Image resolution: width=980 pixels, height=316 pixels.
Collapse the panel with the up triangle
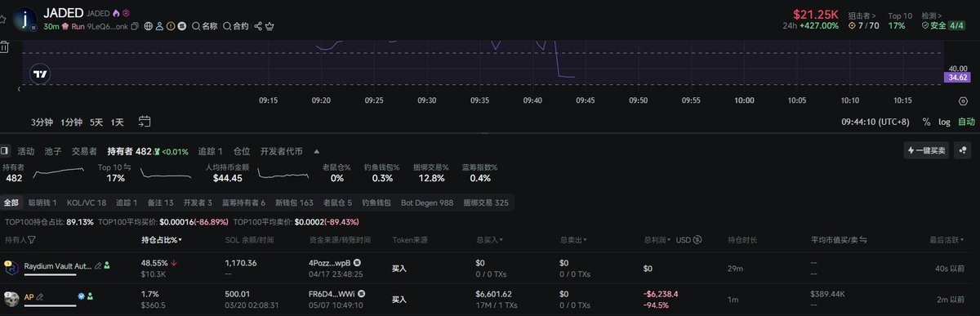click(316, 151)
